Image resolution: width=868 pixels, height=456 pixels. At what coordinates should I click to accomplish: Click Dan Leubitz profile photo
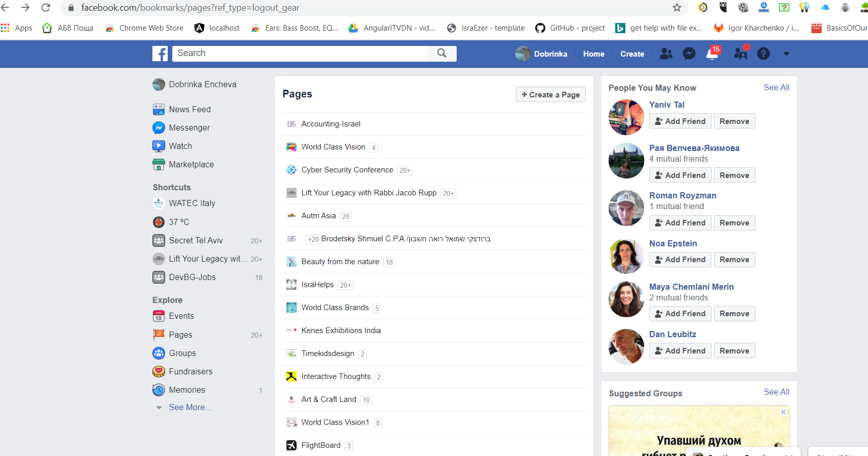click(626, 347)
